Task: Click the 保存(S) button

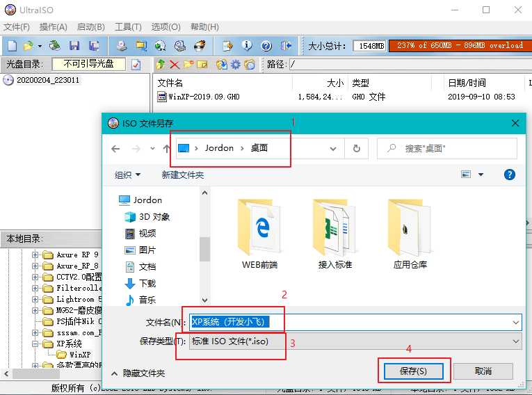Action: (413, 371)
